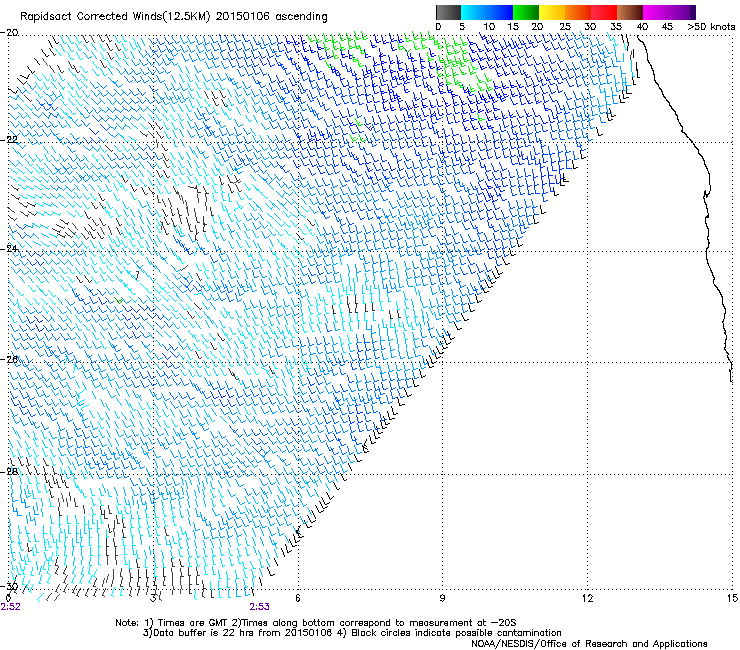740x650 pixels.
Task: Click the 'Times are GMT' note line
Action: point(316,623)
